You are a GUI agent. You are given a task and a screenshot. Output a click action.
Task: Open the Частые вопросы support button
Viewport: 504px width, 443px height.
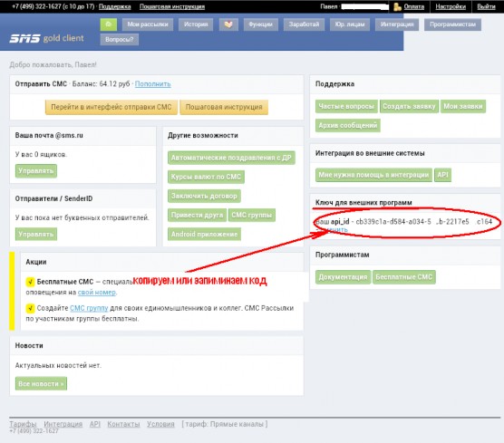(346, 106)
